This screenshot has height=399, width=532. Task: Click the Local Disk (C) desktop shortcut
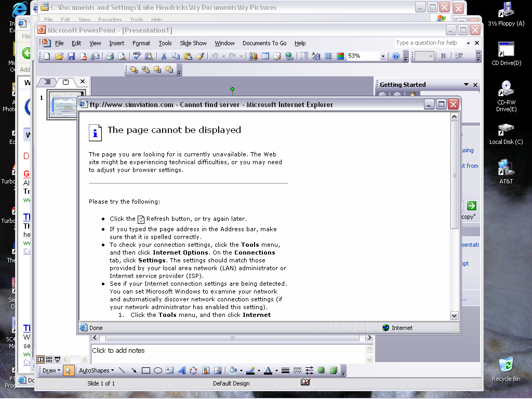506,135
